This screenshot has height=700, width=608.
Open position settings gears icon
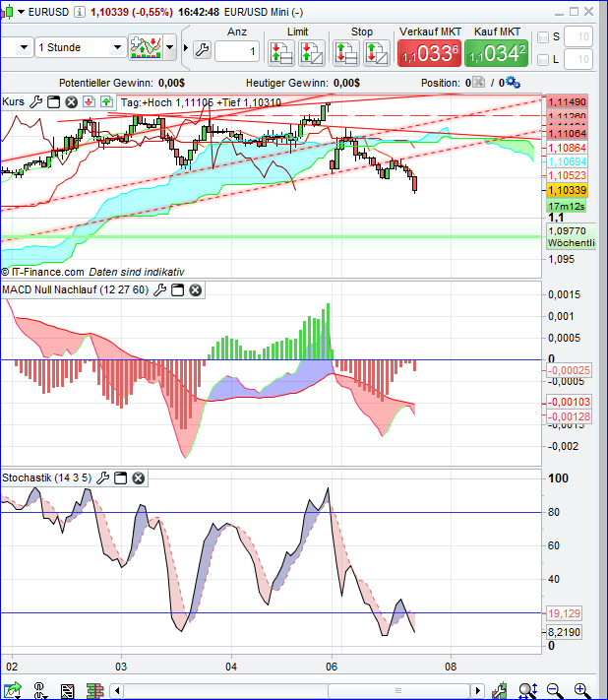pos(513,82)
